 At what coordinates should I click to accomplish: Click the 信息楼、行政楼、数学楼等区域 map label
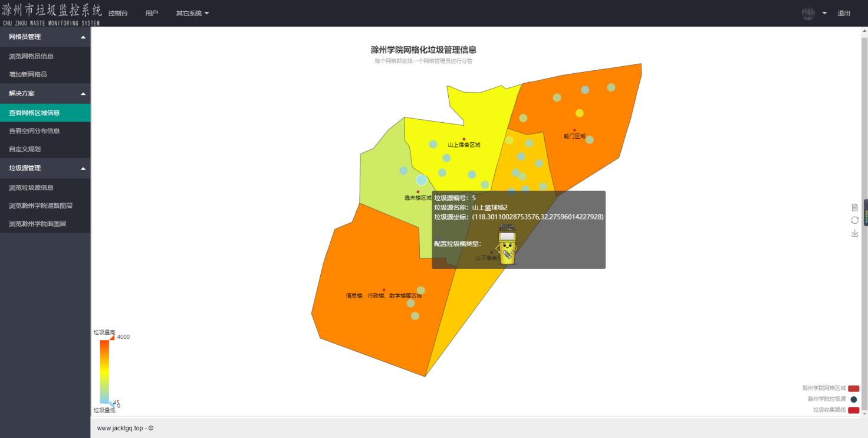(x=384, y=296)
